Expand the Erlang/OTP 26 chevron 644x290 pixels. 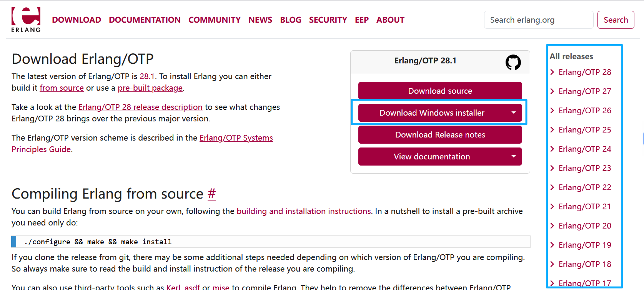[x=552, y=111]
